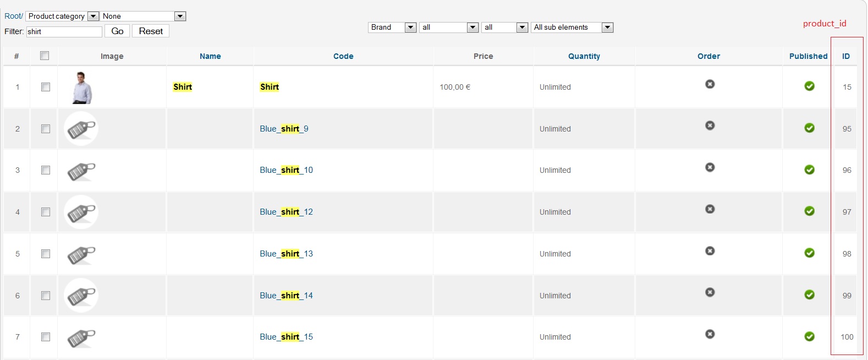This screenshot has height=360, width=868.
Task: Click the tag placeholder image for Blue_shirt_13
Action: point(81,254)
